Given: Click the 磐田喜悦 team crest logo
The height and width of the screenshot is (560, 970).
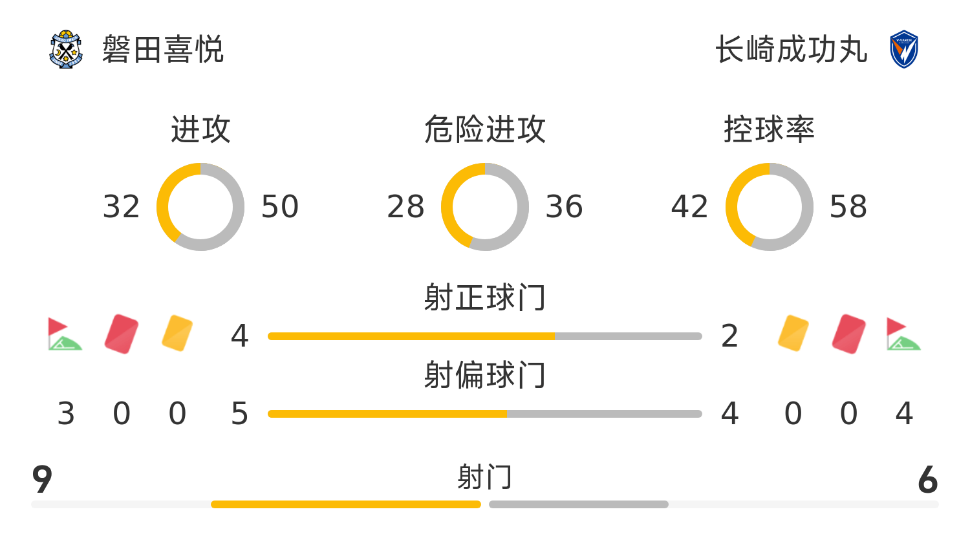Looking at the screenshot, I should pyautogui.click(x=66, y=49).
